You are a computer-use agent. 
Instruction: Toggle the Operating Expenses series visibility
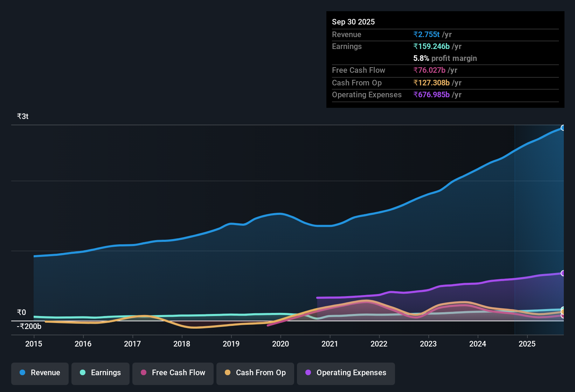point(346,373)
